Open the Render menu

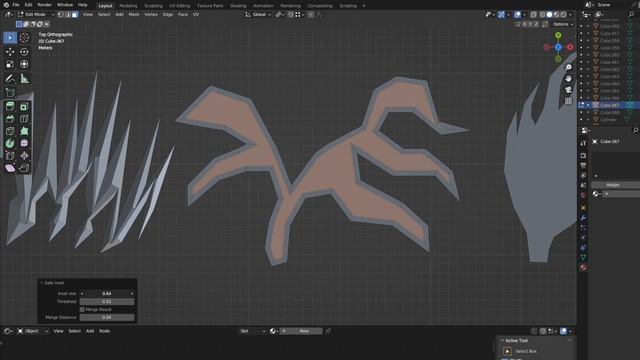tap(44, 5)
